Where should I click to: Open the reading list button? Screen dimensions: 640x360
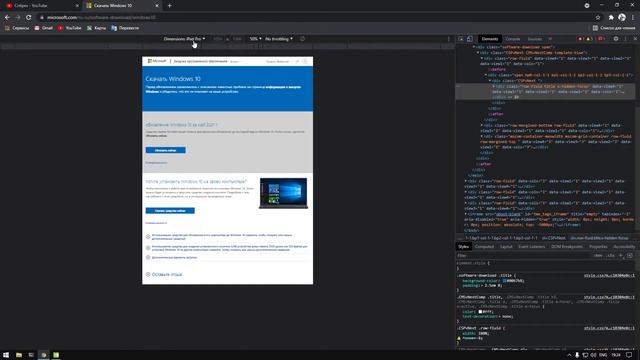pos(614,28)
